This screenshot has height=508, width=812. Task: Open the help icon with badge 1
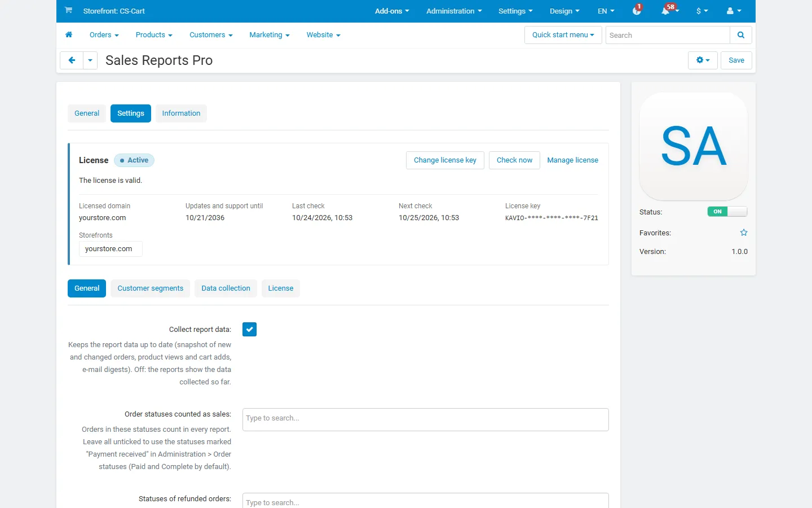[x=637, y=10]
